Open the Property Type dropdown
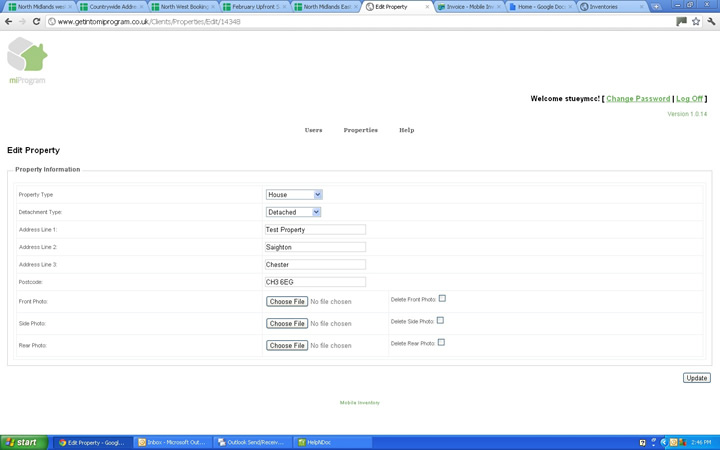Screen dimensions: 720x450 tap(293, 195)
